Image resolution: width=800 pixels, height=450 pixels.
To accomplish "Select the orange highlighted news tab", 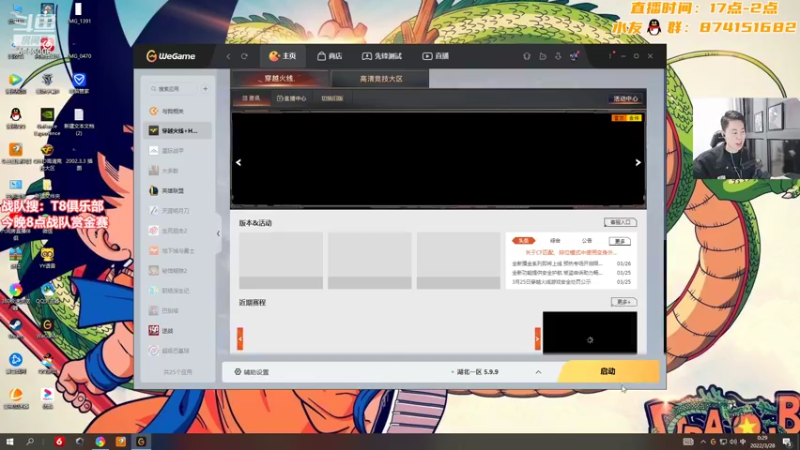I will point(523,240).
